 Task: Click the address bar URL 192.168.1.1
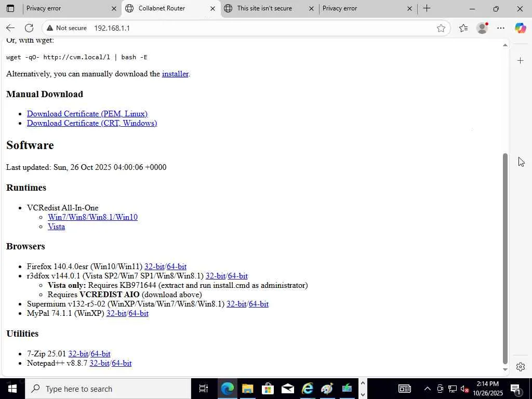click(x=112, y=28)
